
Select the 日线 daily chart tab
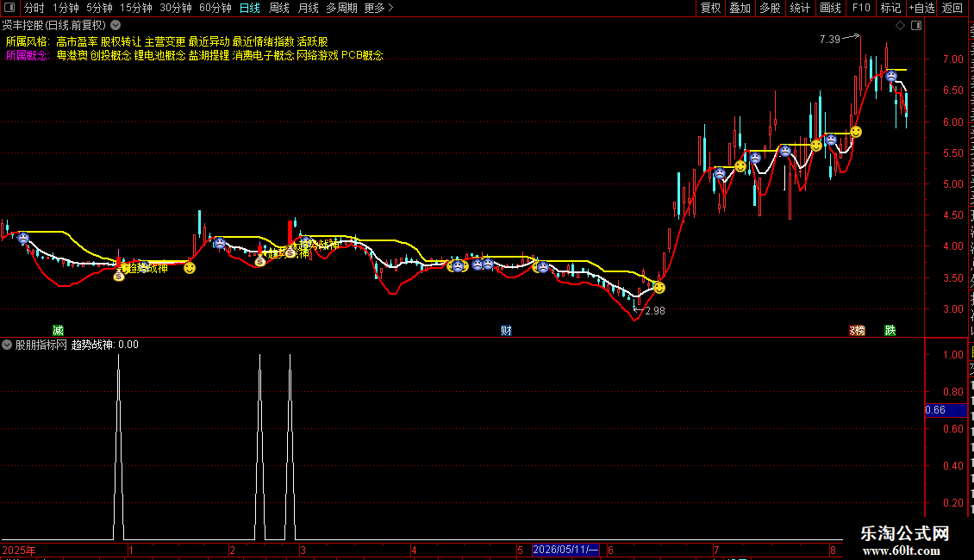(x=250, y=8)
